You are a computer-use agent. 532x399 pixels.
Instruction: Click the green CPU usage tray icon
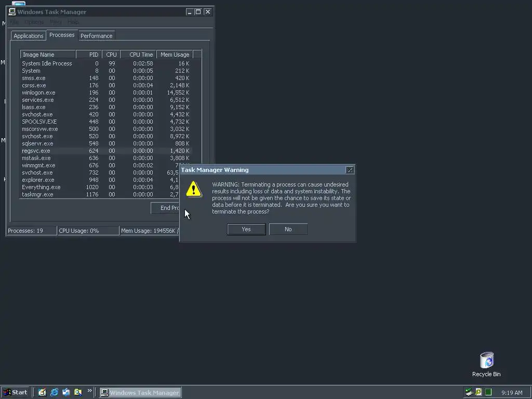[488, 392]
